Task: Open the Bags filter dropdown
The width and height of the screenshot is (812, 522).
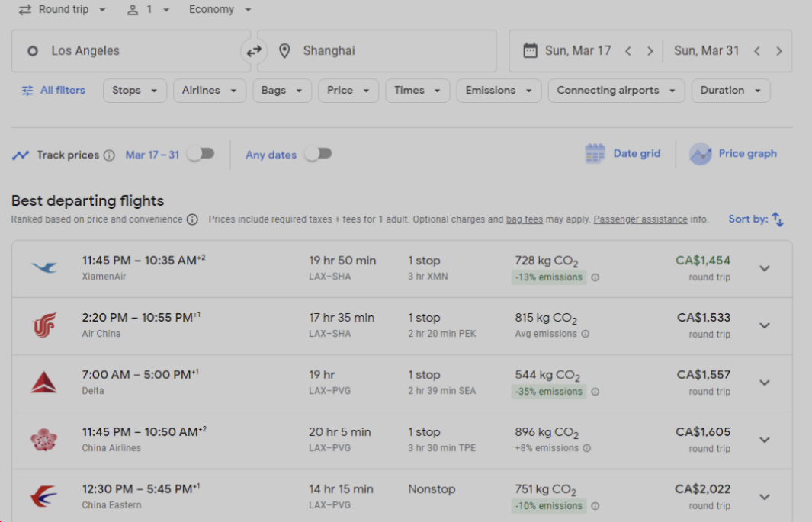Action: (x=281, y=91)
